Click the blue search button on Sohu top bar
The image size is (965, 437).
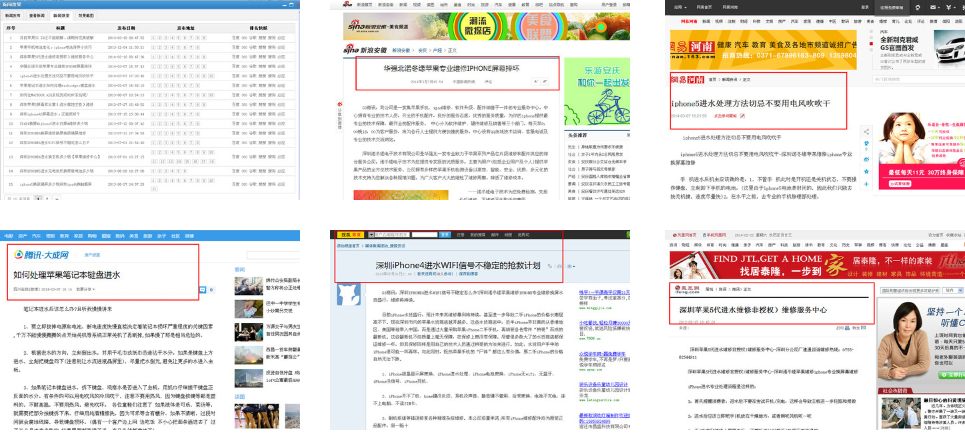(445, 235)
